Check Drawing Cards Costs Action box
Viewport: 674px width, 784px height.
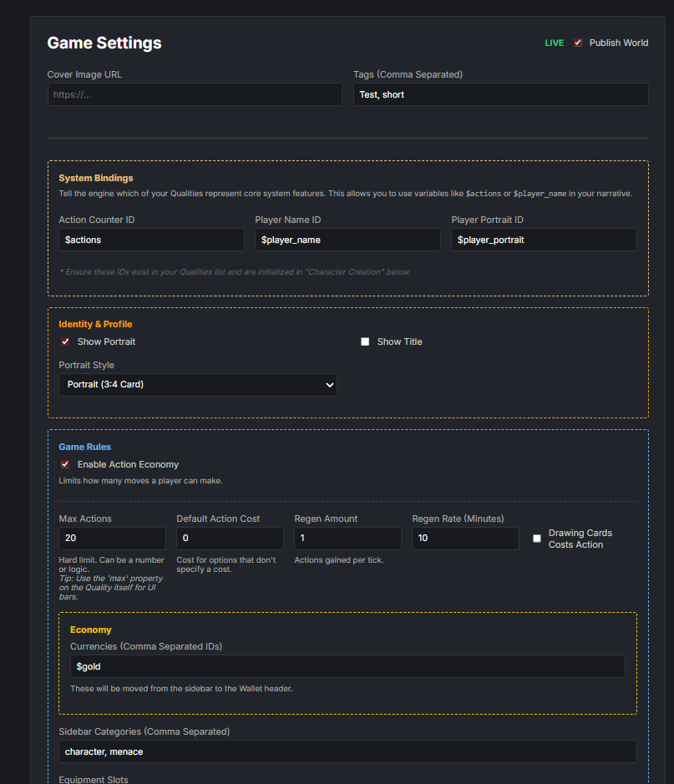coord(537,539)
